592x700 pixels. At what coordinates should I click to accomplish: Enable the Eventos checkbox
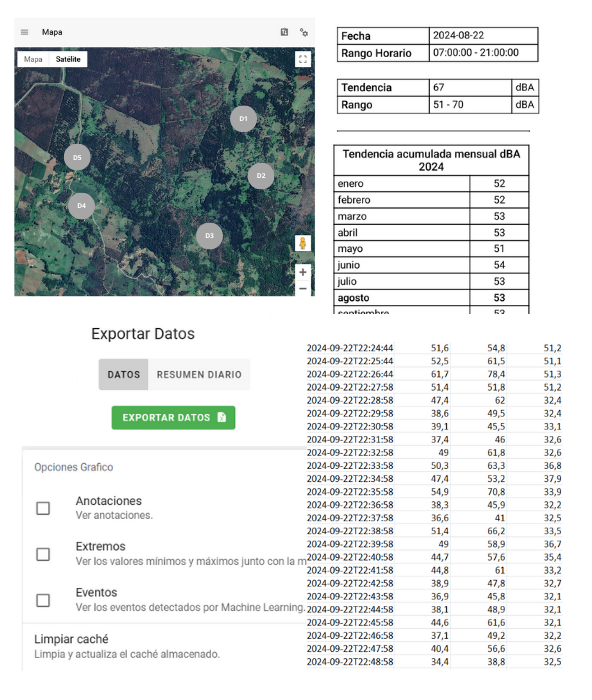43,600
